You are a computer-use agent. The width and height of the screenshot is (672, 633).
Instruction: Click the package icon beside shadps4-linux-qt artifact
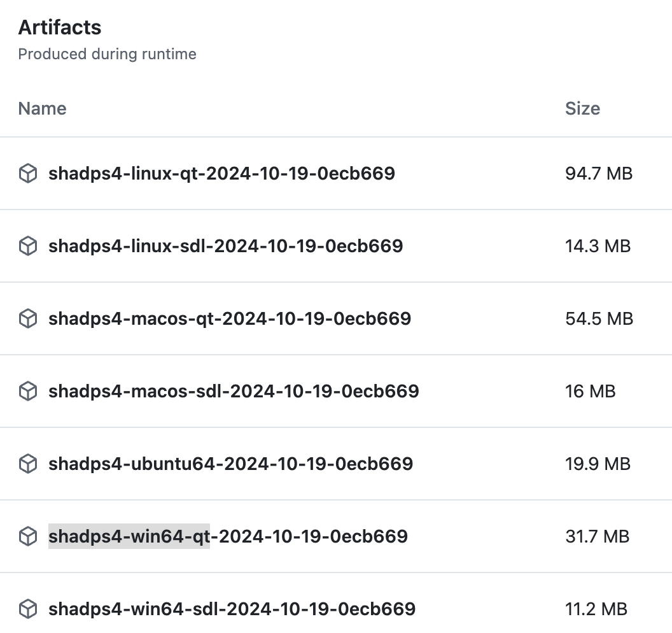coord(28,173)
